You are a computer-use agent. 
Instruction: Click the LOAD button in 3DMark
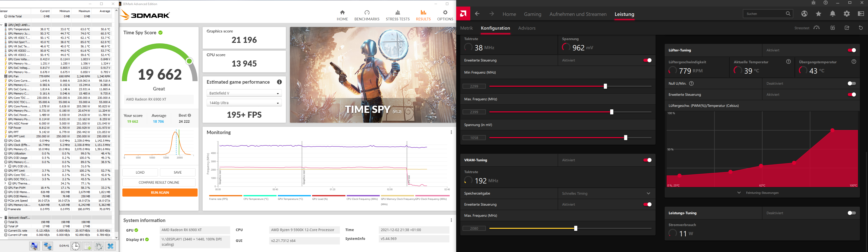140,172
